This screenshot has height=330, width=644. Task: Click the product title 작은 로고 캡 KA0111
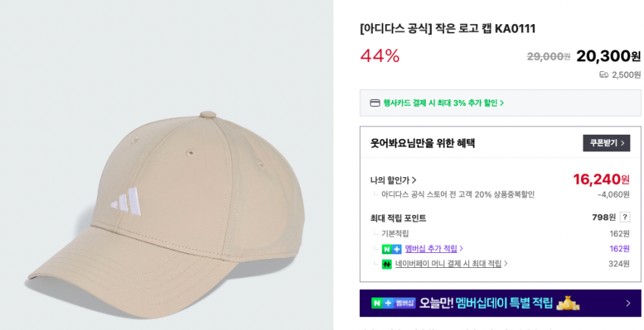tap(447, 29)
